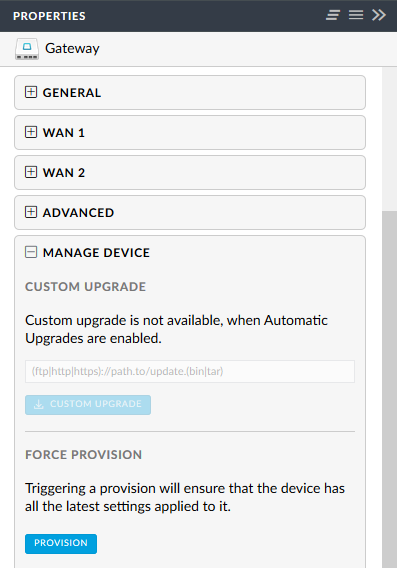The width and height of the screenshot is (397, 568).
Task: Expand the WAN 2 section via its plus icon
Action: [31, 172]
